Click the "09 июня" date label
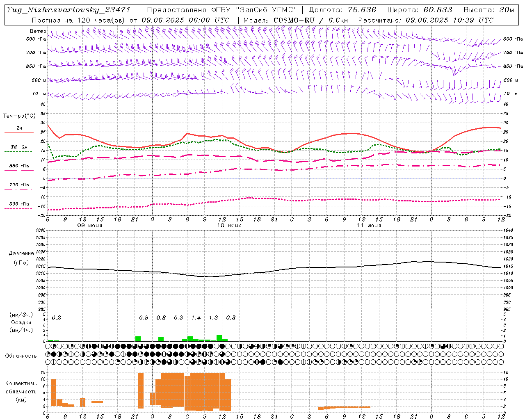525x420 pixels. 90,226
